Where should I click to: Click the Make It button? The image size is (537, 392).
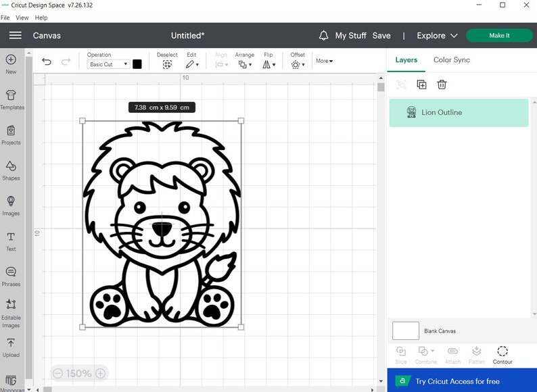point(499,35)
